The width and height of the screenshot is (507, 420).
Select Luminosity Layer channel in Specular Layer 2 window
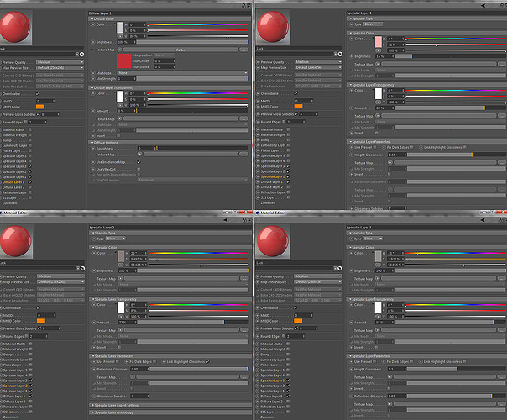(15, 360)
